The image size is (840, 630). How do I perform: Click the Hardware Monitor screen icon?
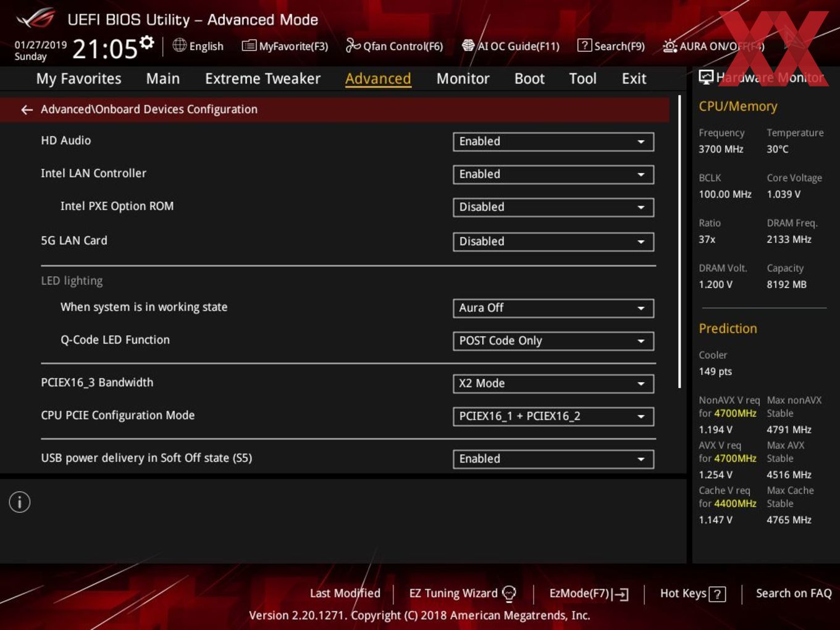(706, 77)
